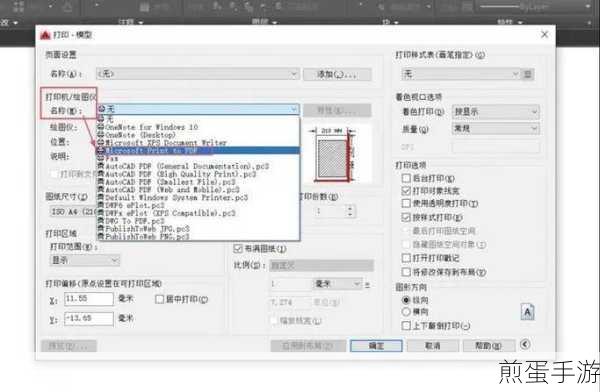Select 横向 landscape orientation
The width and height of the screenshot is (600, 392).
click(406, 312)
